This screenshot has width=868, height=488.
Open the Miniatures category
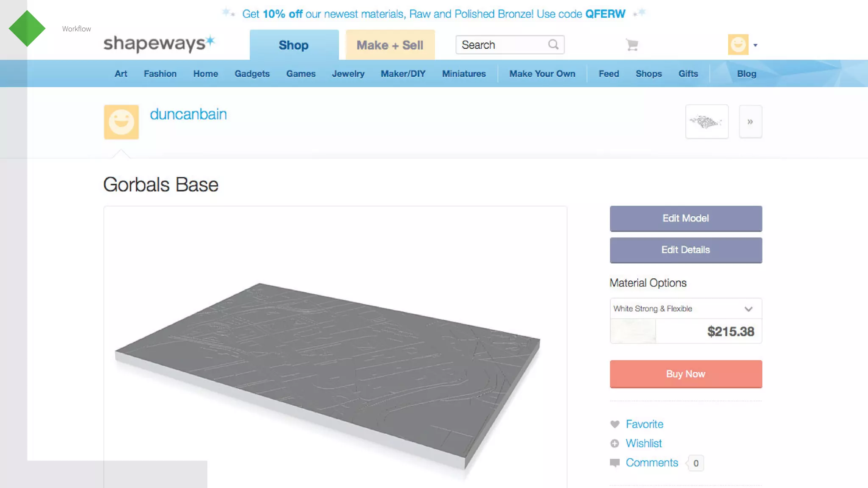tap(464, 74)
